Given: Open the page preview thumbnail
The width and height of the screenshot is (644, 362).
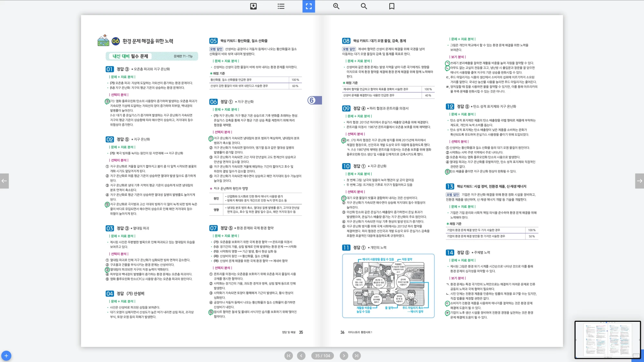Looking at the screenshot, I should click(607, 339).
